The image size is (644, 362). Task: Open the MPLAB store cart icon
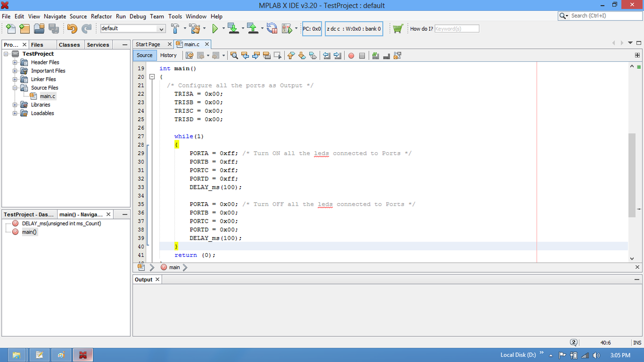(x=397, y=28)
